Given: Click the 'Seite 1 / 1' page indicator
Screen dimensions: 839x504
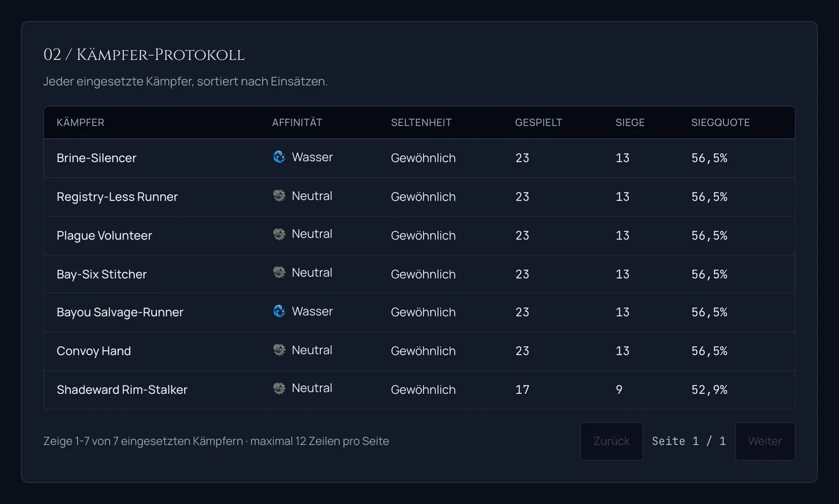Looking at the screenshot, I should [689, 441].
